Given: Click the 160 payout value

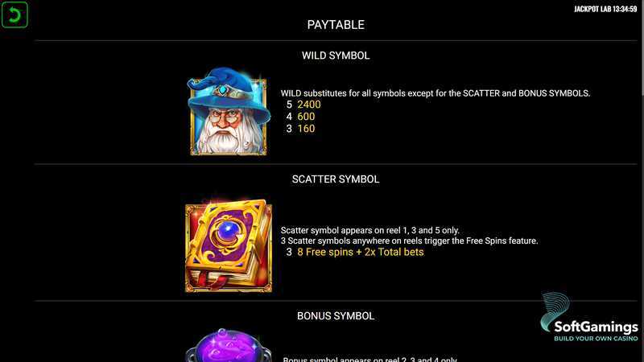Looking at the screenshot, I should pyautogui.click(x=306, y=129).
